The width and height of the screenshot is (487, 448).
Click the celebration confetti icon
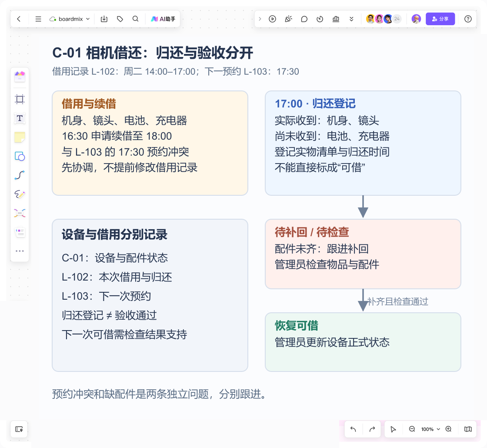tap(289, 19)
